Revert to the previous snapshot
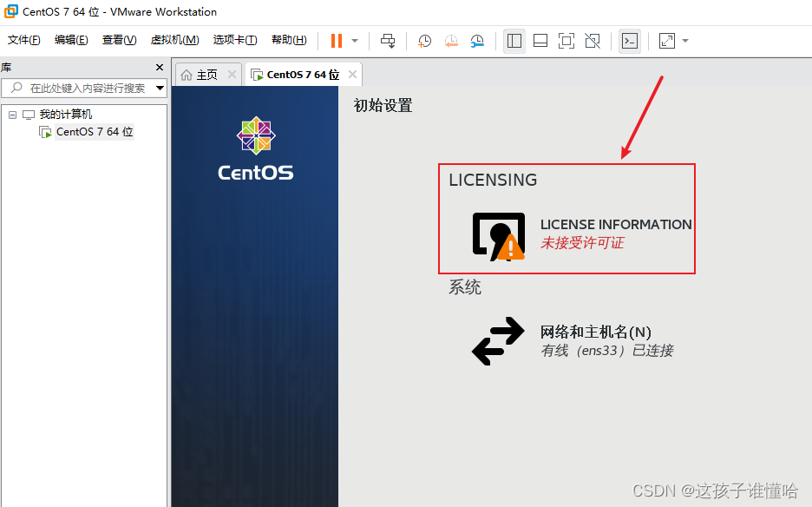The width and height of the screenshot is (812, 507). tap(451, 41)
